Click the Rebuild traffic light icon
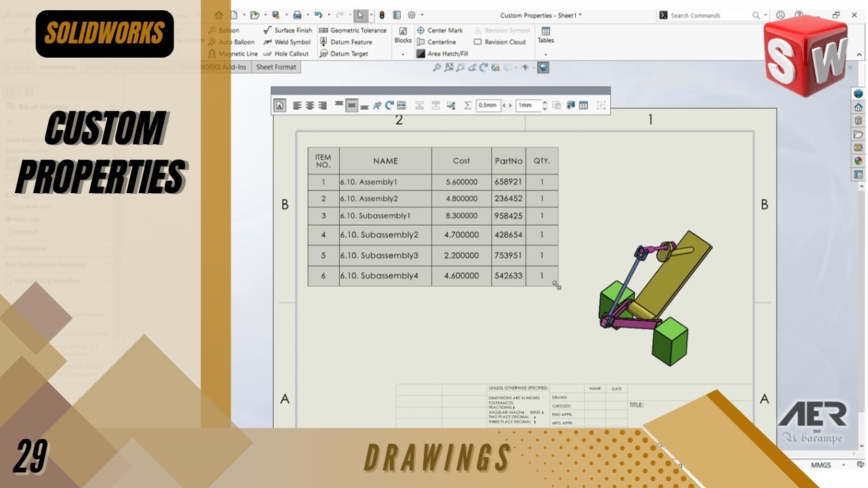 [382, 15]
